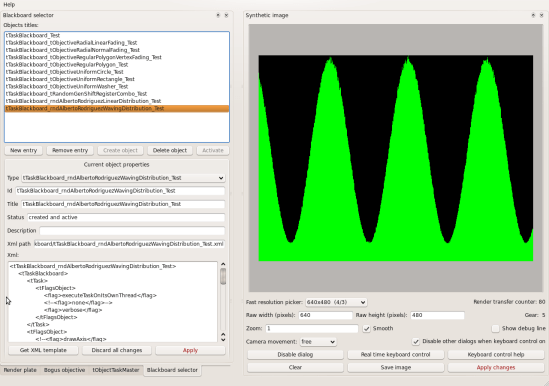Select tObjectiveRadialNormalFading_Test entry
549x386 pixels.
pos(117,50)
